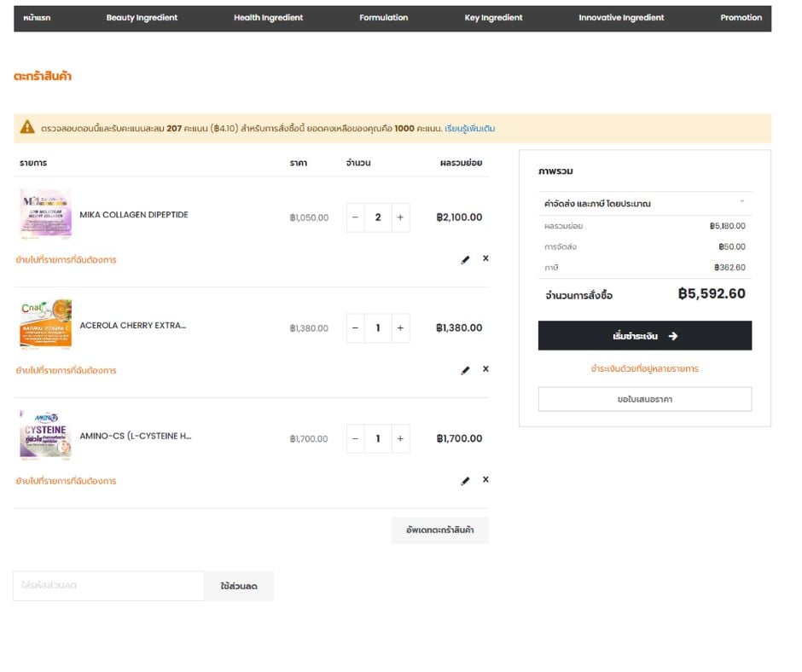Open MIKA COLLAGEN product thumbnail
Viewport: 802px width, 672px height.
point(45,214)
